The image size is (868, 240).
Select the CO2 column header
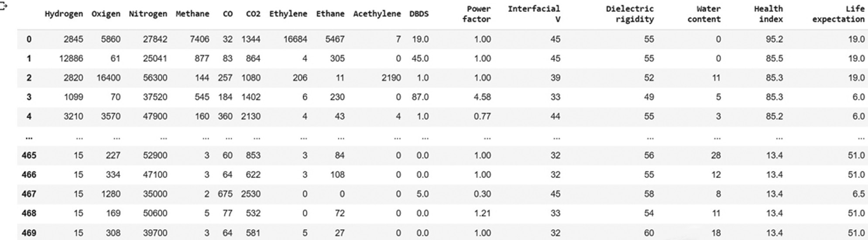coord(253,14)
